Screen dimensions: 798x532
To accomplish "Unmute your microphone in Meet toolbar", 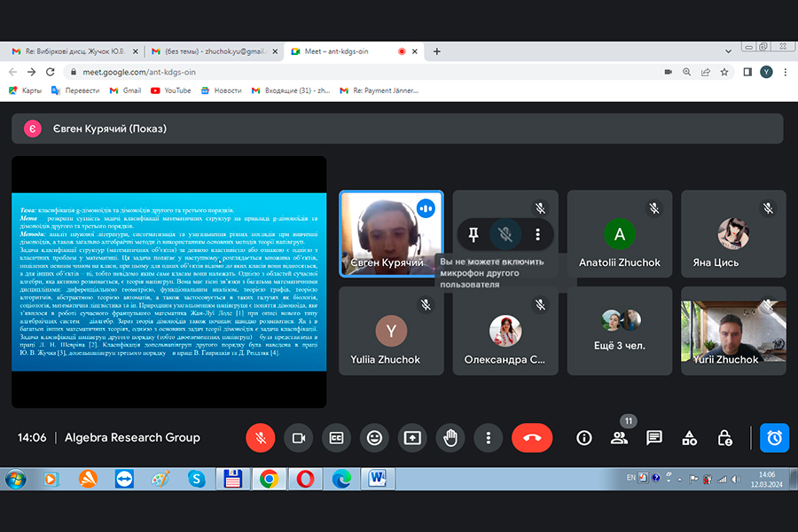I will coord(261,438).
